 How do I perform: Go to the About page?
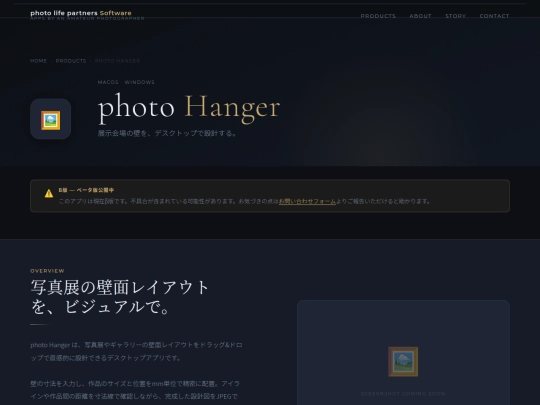(x=420, y=16)
